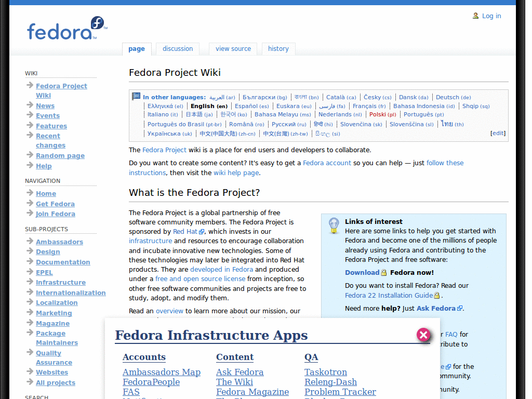Image resolution: width=532 pixels, height=399 pixels.
Task: Click external link icon after Ask Fedora
Action: pos(460,309)
